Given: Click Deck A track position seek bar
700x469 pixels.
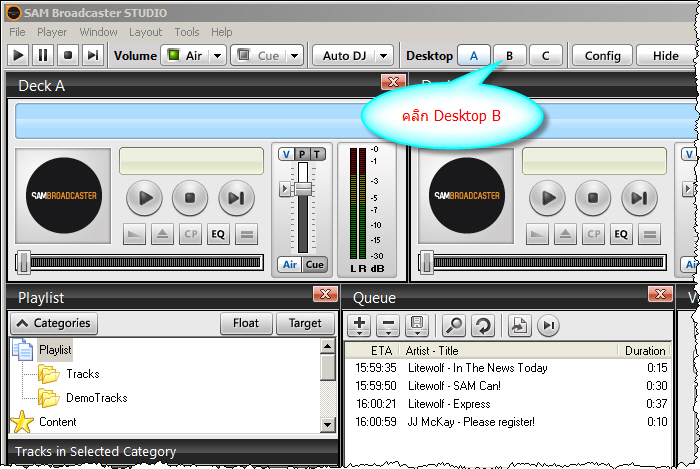Looking at the screenshot, I should (x=139, y=262).
